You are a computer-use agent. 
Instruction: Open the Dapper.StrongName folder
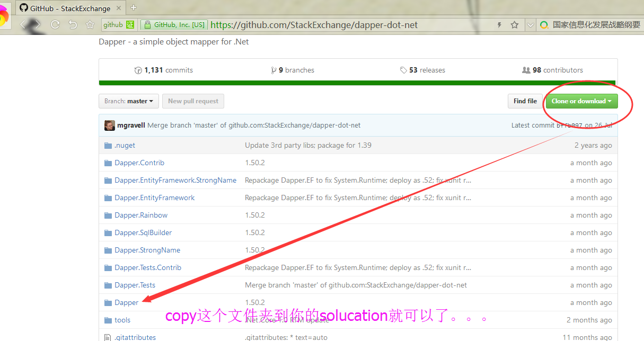pos(147,250)
